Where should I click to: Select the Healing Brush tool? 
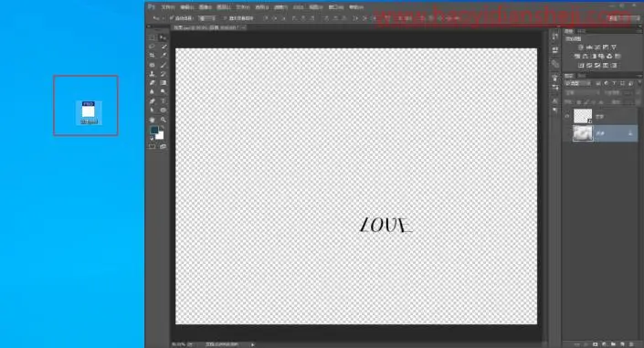pos(152,65)
